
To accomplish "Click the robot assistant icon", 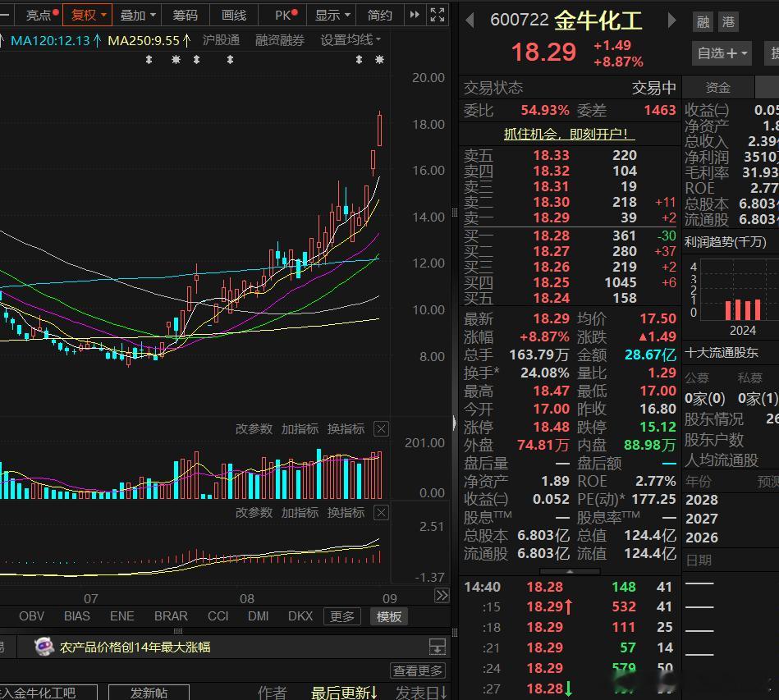I will click(44, 647).
